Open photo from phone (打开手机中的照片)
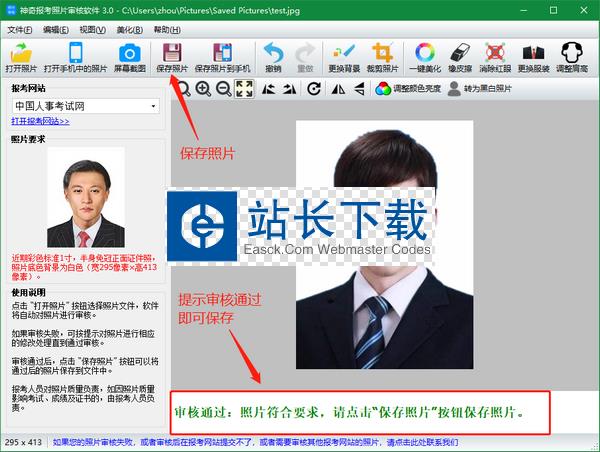600x452 pixels. (x=76, y=58)
